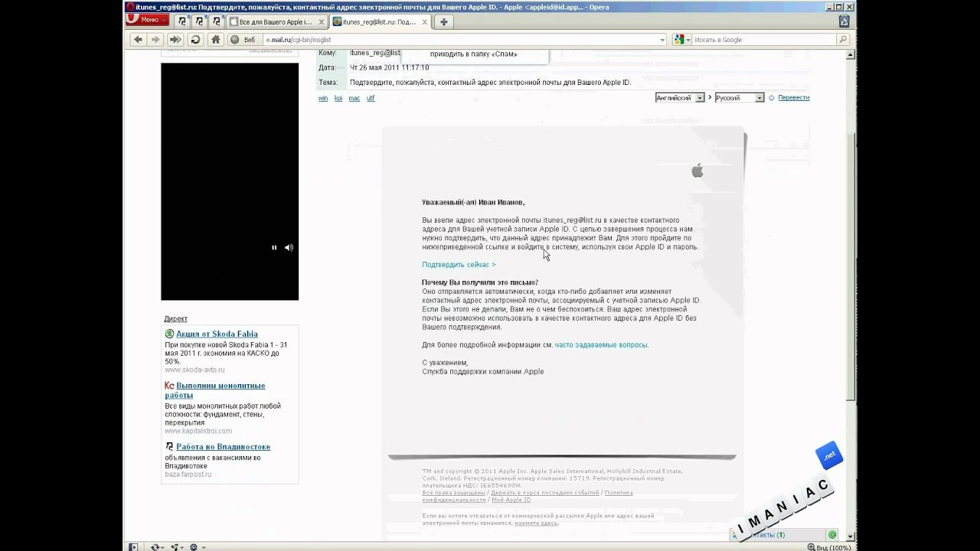Click the 'нажмите здесь' unsubscribe link
Viewport: 980px width, 551px height.
click(x=536, y=523)
